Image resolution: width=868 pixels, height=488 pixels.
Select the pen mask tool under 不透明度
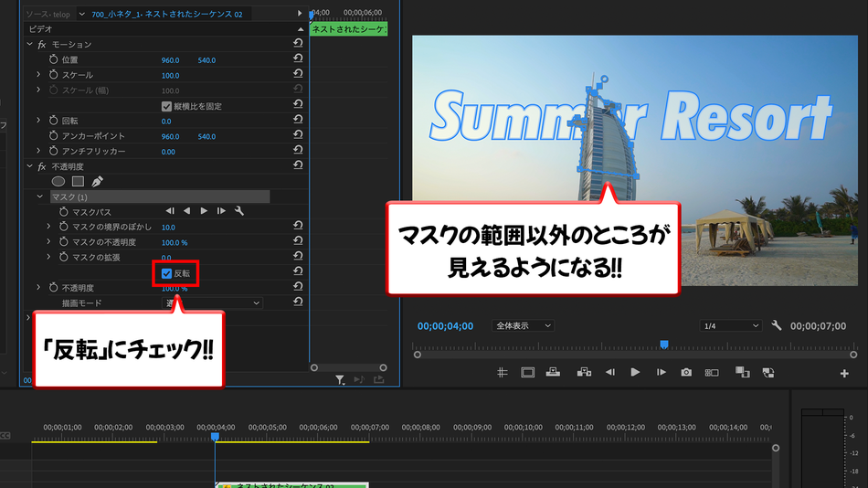pos(98,181)
